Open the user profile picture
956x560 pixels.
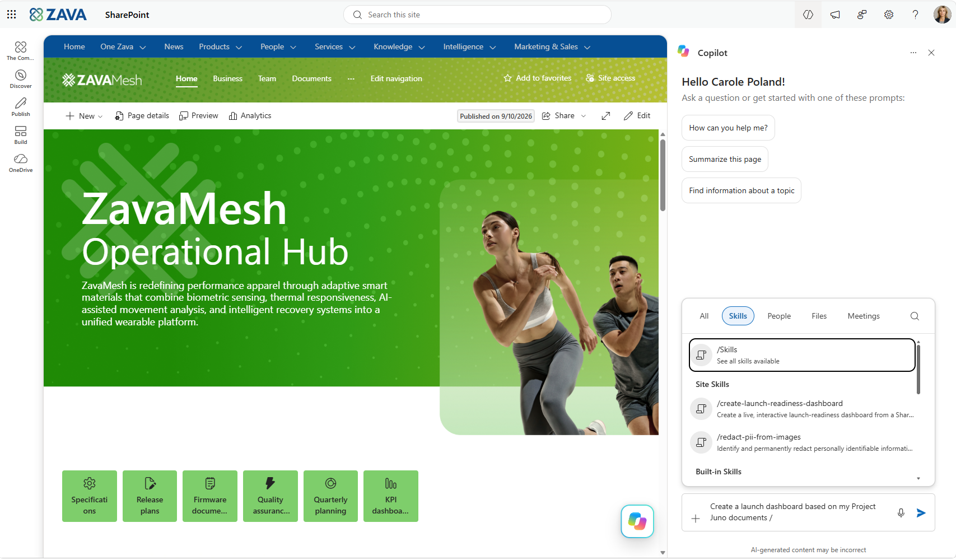[x=942, y=15]
